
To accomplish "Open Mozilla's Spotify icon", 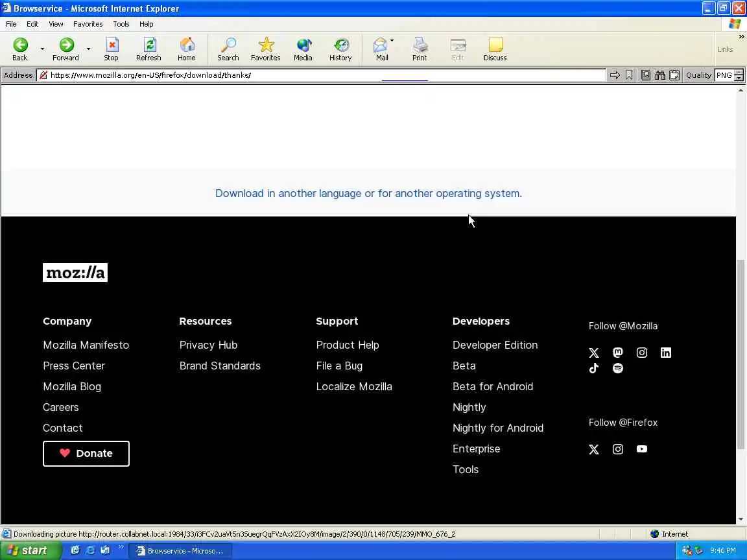I will coord(618,368).
